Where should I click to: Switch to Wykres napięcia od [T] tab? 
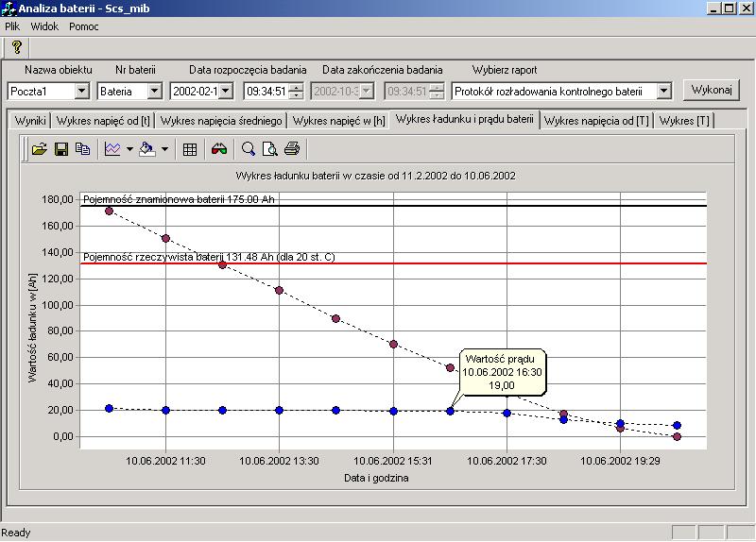596,121
